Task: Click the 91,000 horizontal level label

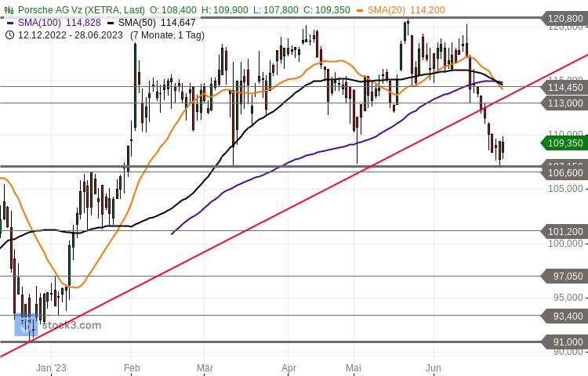Action: pyautogui.click(x=564, y=342)
